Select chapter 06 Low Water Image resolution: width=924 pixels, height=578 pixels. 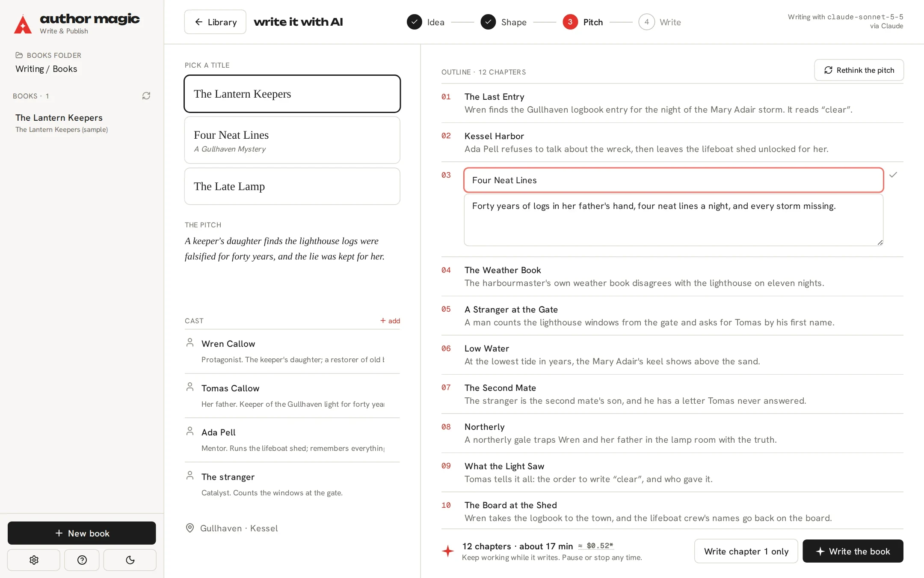point(672,355)
